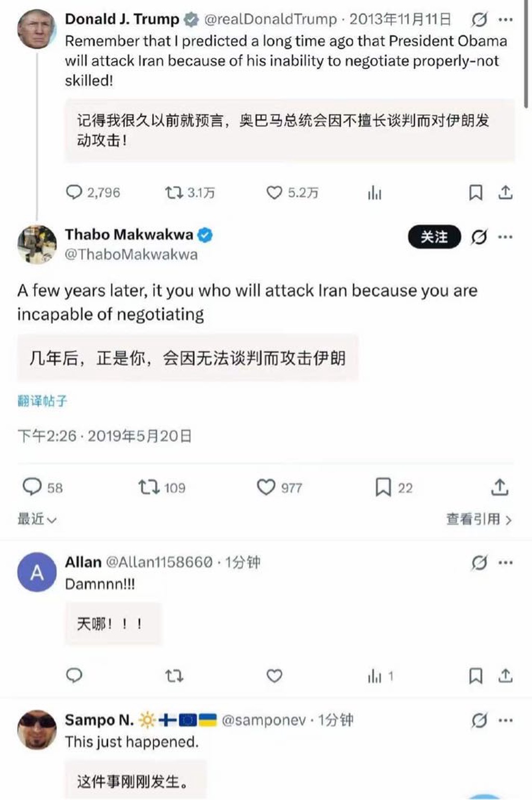
Task: Open more options on Trump's tweet
Action: [x=506, y=20]
